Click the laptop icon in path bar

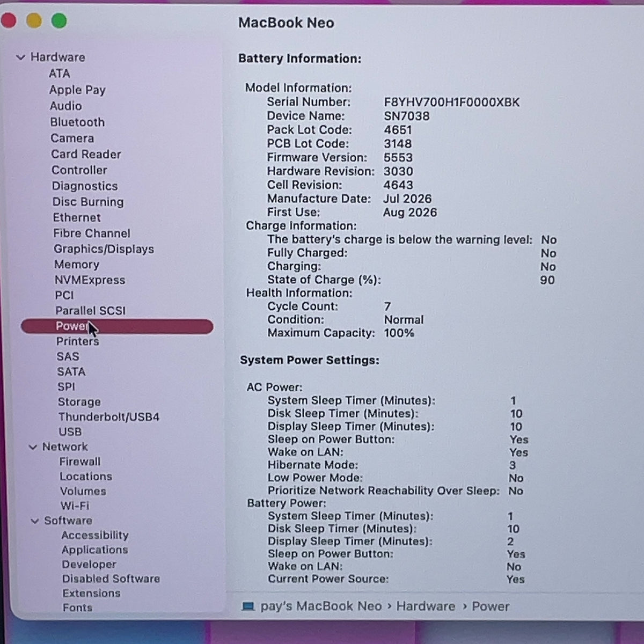(x=248, y=606)
